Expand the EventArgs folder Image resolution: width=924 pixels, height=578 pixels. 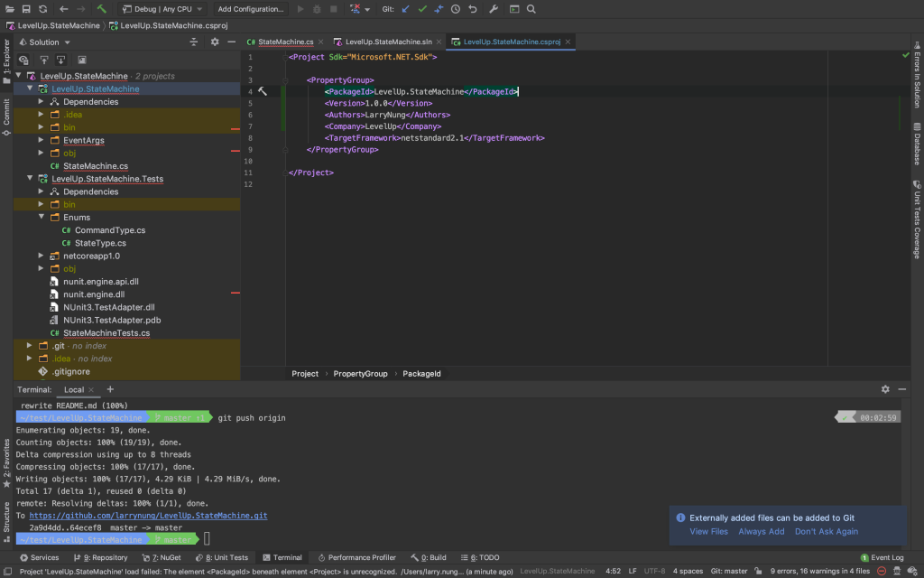41,140
